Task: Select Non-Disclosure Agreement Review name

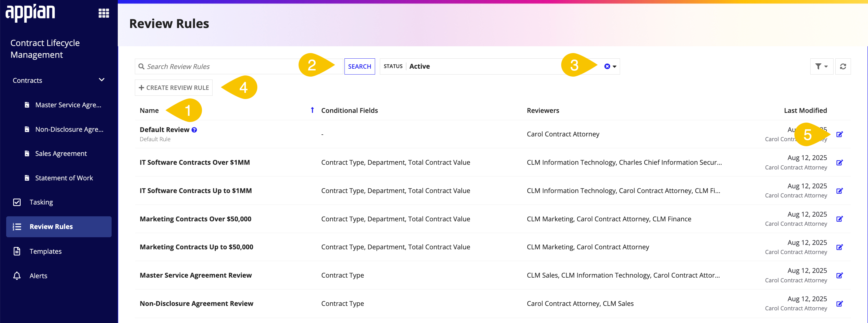Action: pos(196,304)
